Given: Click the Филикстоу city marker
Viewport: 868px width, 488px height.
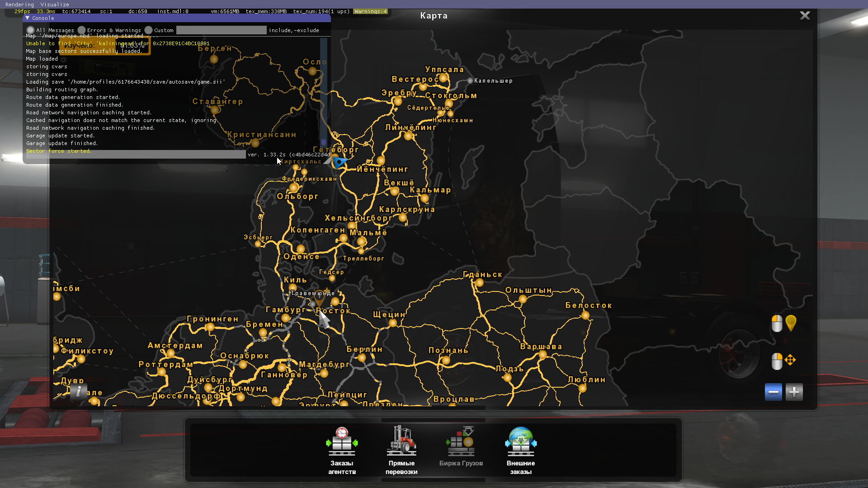Looking at the screenshot, I should (81, 359).
